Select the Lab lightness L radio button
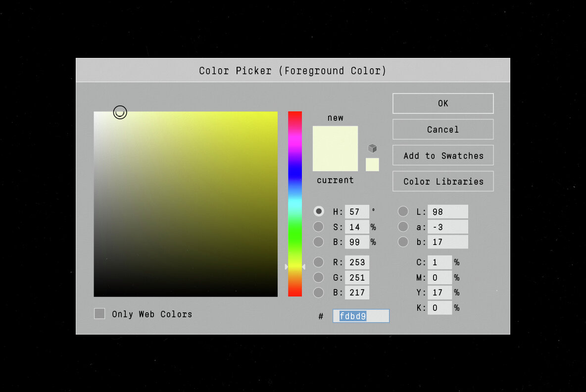Image resolution: width=586 pixels, height=392 pixels. tap(403, 211)
